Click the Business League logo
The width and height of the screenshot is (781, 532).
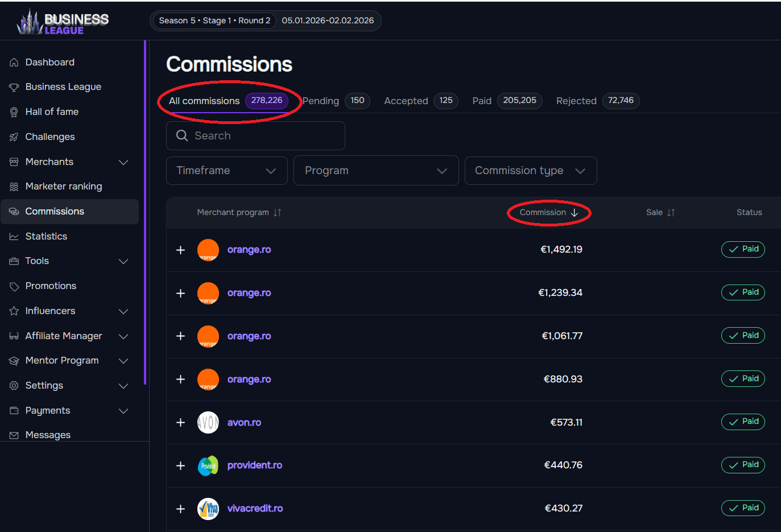[63, 22]
